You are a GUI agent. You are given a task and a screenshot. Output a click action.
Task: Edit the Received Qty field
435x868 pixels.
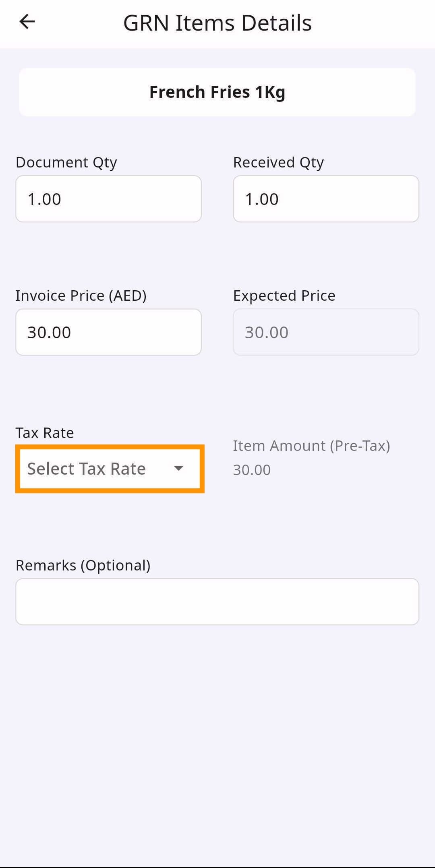326,199
